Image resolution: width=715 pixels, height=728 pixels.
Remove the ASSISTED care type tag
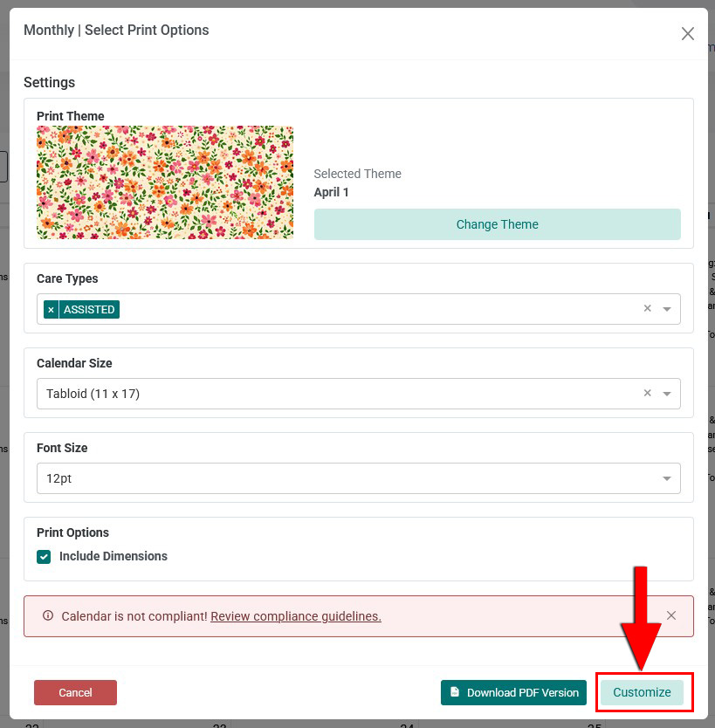(51, 310)
